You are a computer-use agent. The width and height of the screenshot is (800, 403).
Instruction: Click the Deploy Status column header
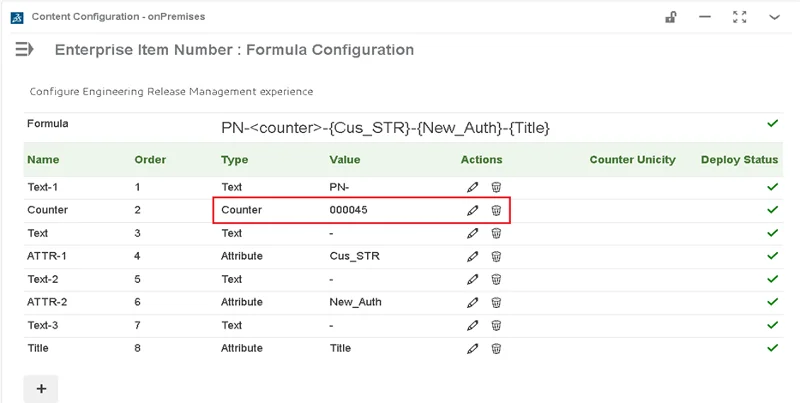[739, 160]
